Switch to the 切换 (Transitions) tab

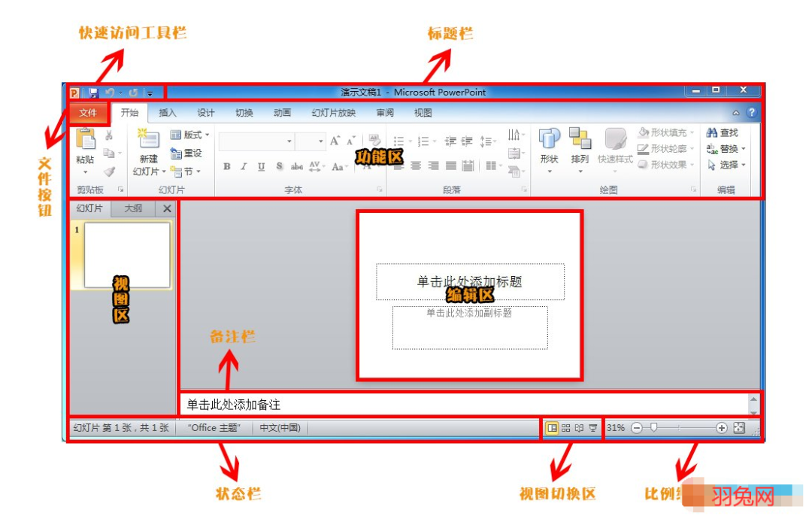coord(244,113)
